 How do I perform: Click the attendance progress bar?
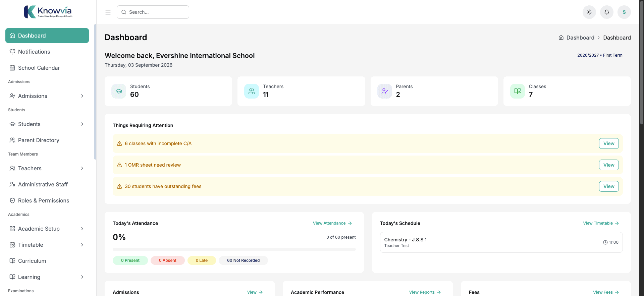pos(234,249)
